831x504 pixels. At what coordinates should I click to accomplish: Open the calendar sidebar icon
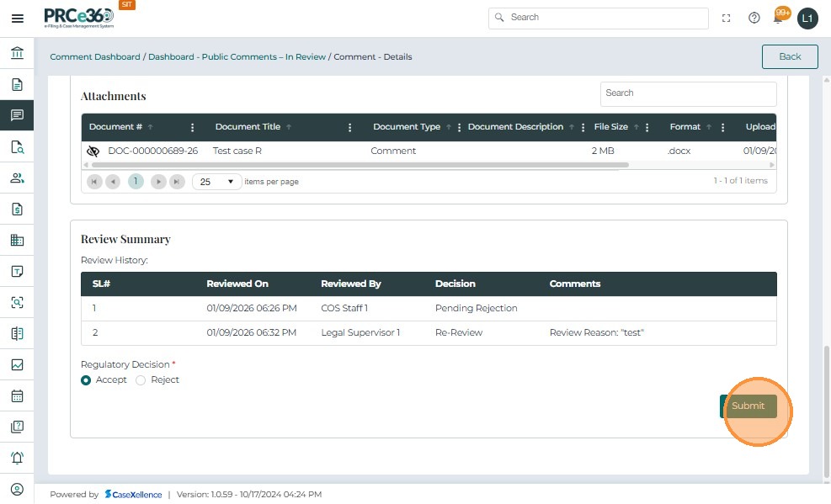17,395
